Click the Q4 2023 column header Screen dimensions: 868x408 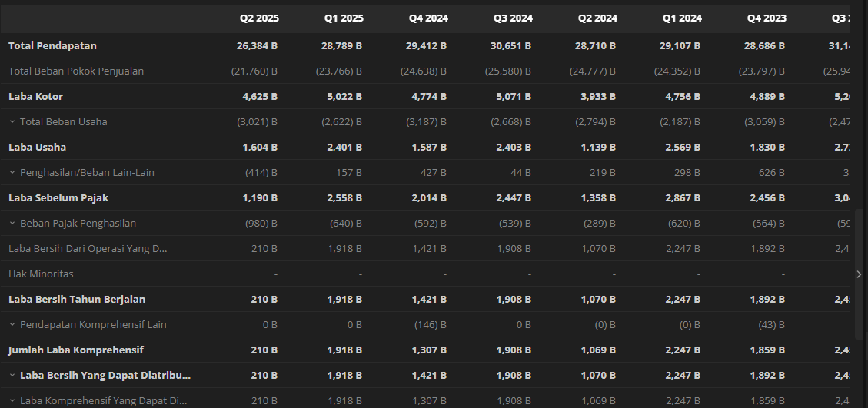pos(767,18)
